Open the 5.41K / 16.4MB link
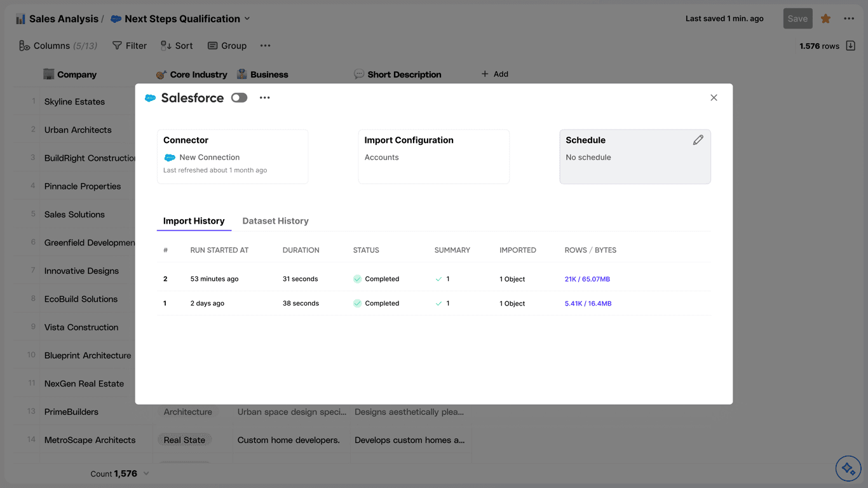Viewport: 868px width, 488px height. tap(588, 304)
